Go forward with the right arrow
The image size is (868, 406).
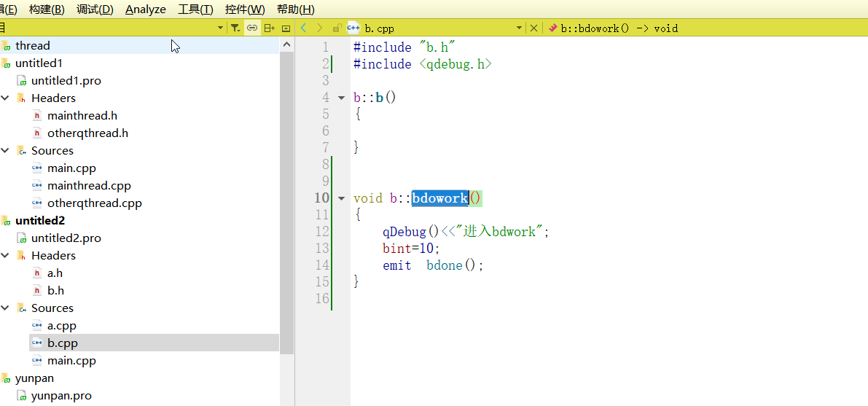click(319, 28)
